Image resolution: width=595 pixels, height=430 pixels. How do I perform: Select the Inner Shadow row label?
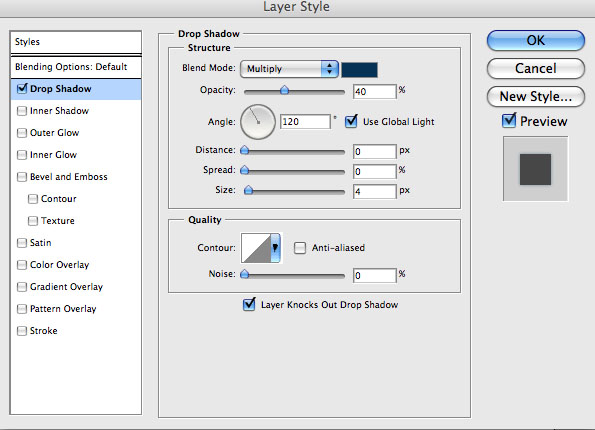(x=59, y=111)
